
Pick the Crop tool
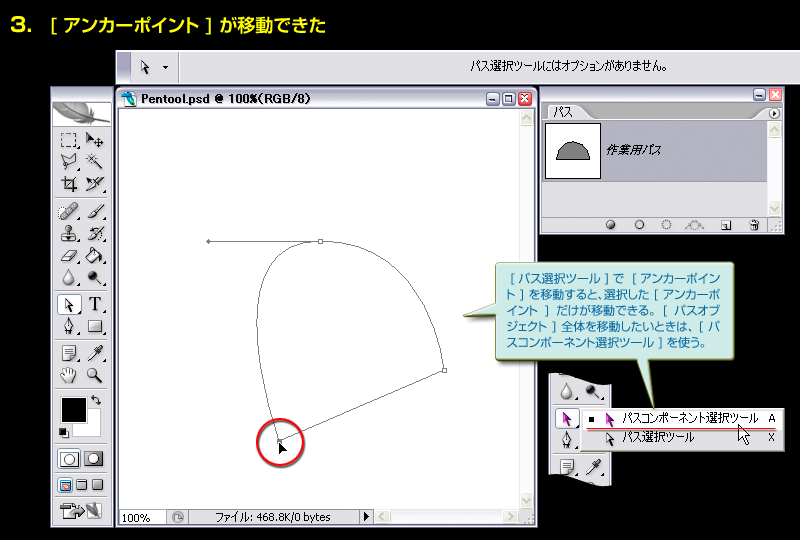coord(69,184)
